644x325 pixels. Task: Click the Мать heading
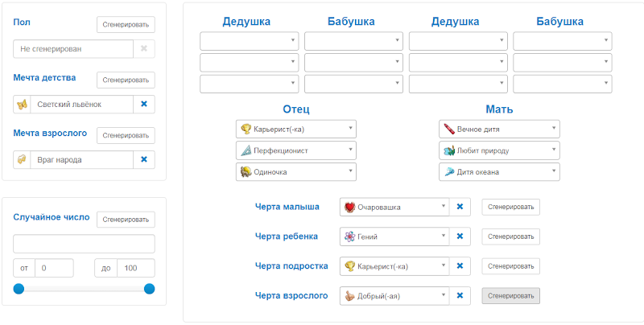(499, 109)
